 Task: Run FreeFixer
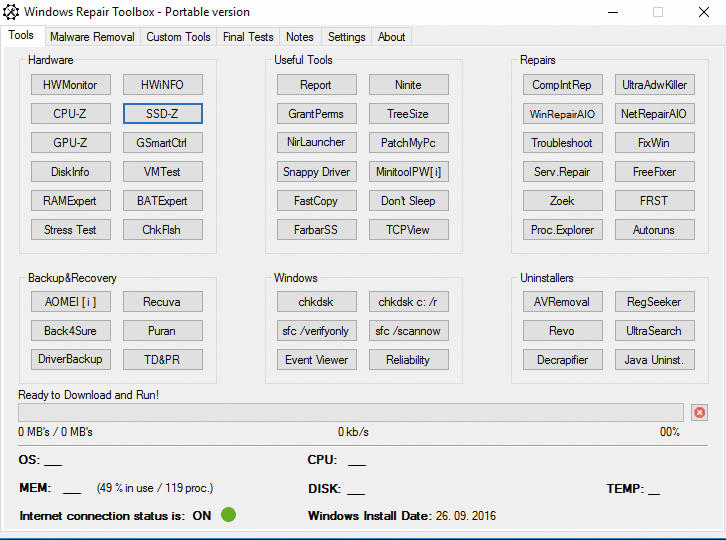[x=655, y=172]
